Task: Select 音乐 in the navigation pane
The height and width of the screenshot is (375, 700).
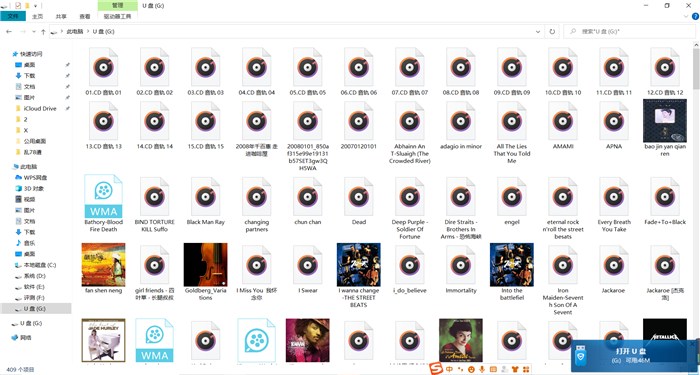Action: [x=29, y=243]
